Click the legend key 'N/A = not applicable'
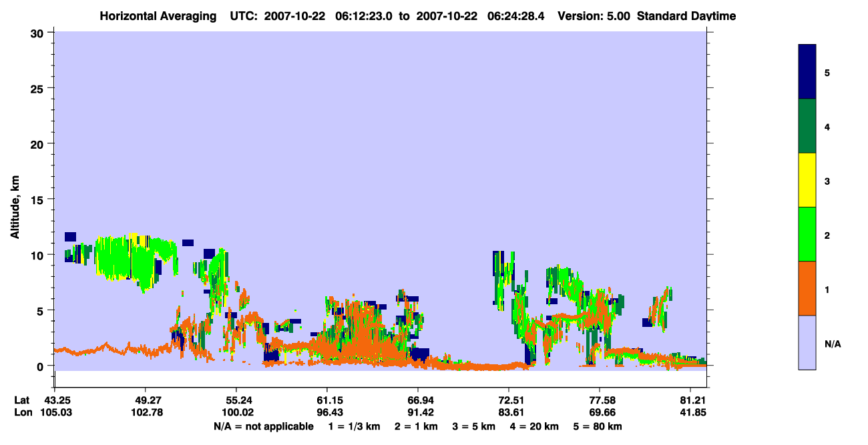The height and width of the screenshot is (445, 868). pyautogui.click(x=263, y=426)
